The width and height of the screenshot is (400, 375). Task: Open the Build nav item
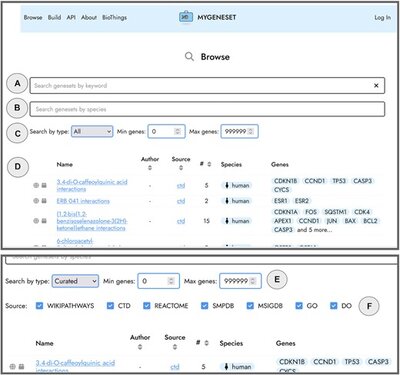point(54,17)
